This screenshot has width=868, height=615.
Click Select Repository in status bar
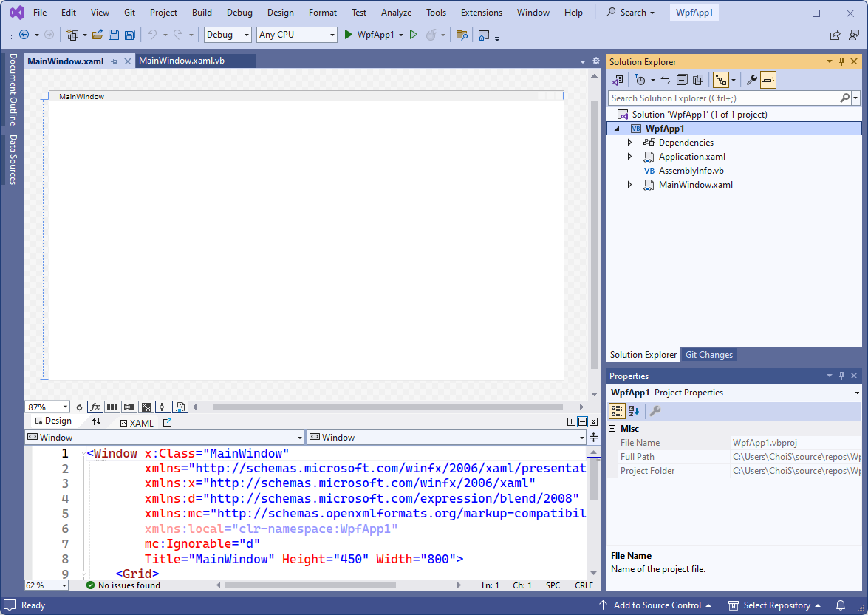point(774,605)
